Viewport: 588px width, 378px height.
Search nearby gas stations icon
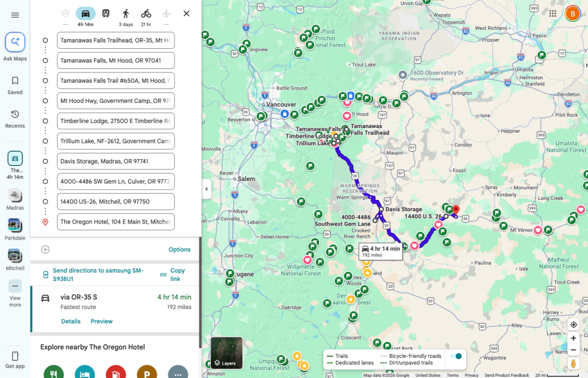tap(116, 372)
